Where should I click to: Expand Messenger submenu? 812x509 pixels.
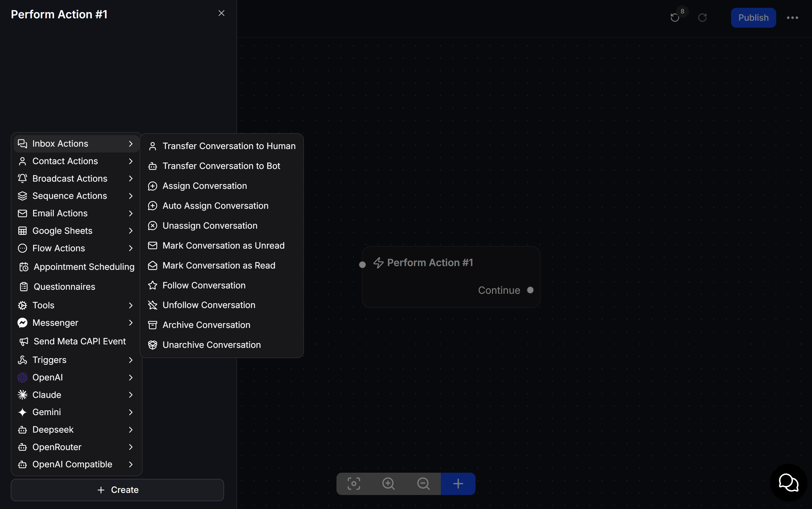tap(76, 323)
